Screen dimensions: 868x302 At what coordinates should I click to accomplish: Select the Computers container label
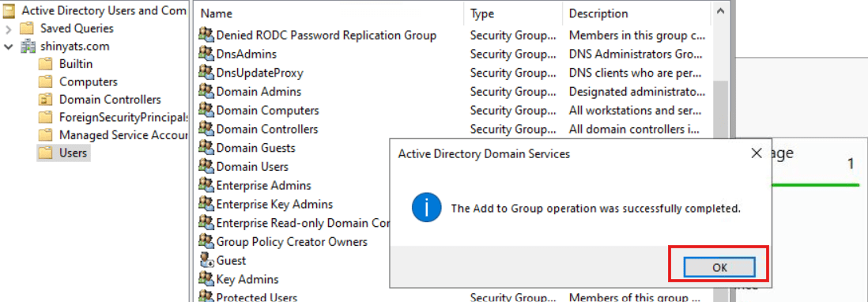pyautogui.click(x=89, y=82)
